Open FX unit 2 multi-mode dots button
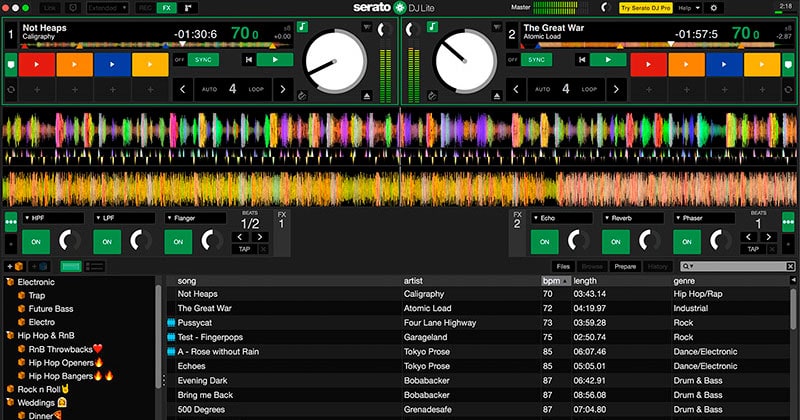Image resolution: width=800 pixels, height=420 pixels. (x=788, y=222)
